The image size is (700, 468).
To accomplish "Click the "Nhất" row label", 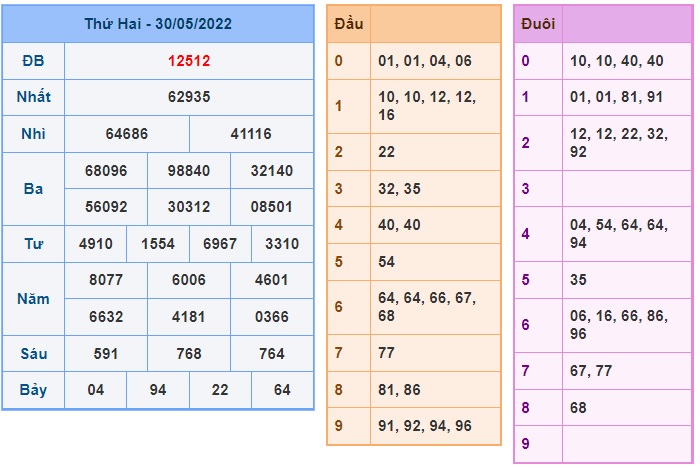I will (x=33, y=97).
